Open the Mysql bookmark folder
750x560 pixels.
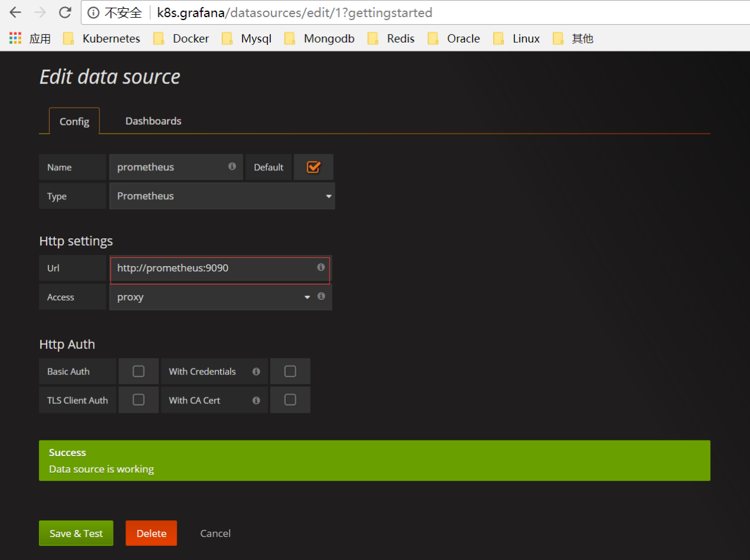(x=247, y=38)
